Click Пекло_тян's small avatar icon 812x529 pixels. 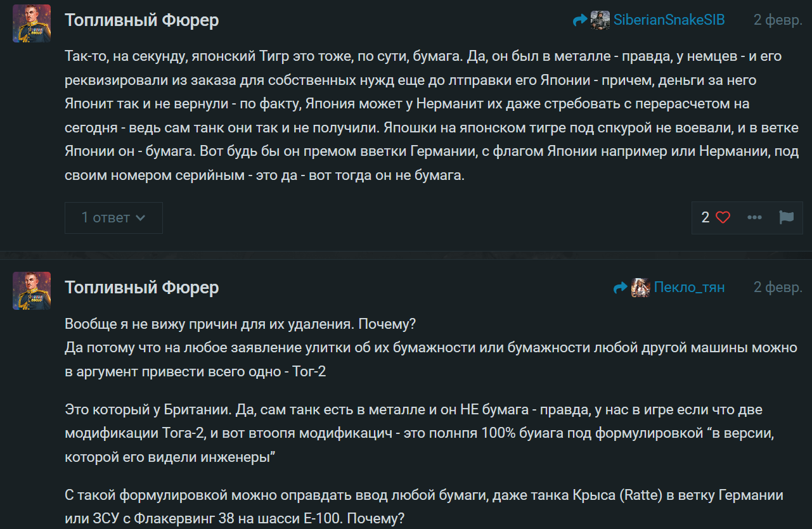(x=641, y=288)
